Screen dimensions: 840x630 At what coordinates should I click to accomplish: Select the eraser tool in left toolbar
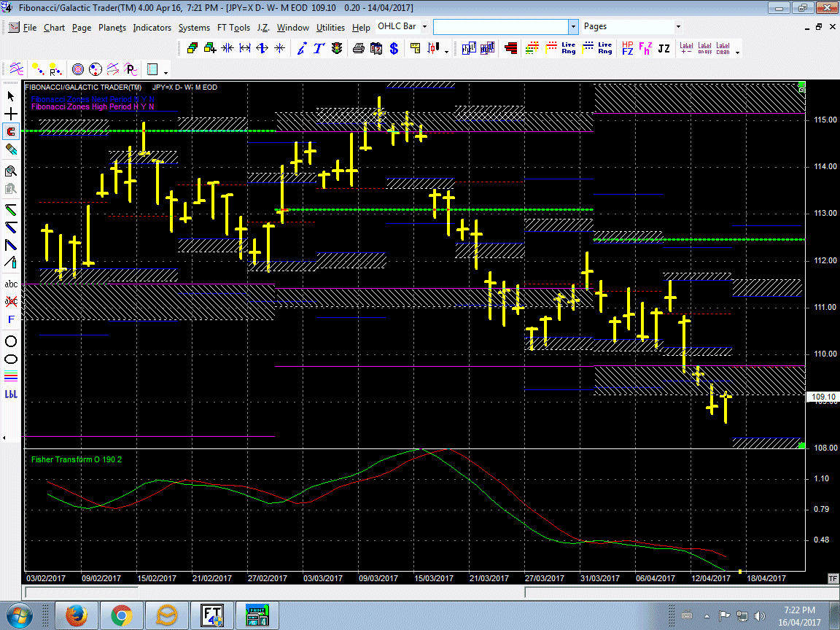tap(11, 149)
